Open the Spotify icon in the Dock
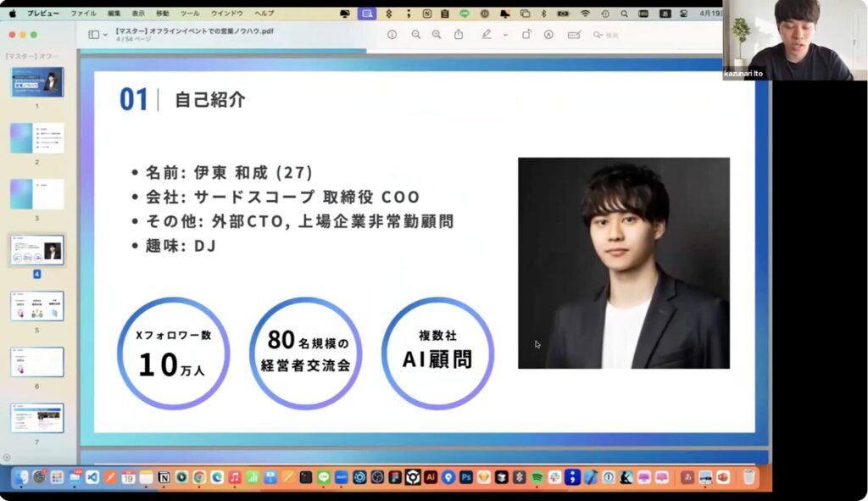The width and height of the screenshot is (868, 501). (x=537, y=477)
